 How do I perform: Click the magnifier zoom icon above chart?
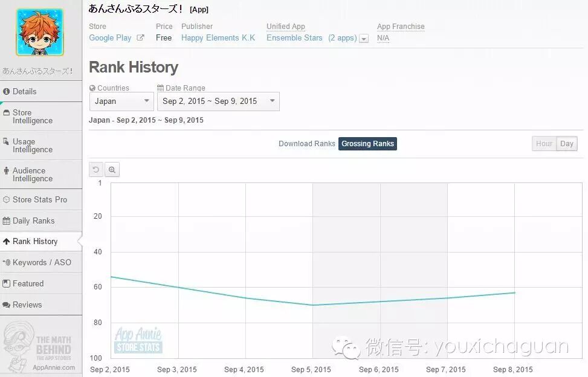pos(112,170)
